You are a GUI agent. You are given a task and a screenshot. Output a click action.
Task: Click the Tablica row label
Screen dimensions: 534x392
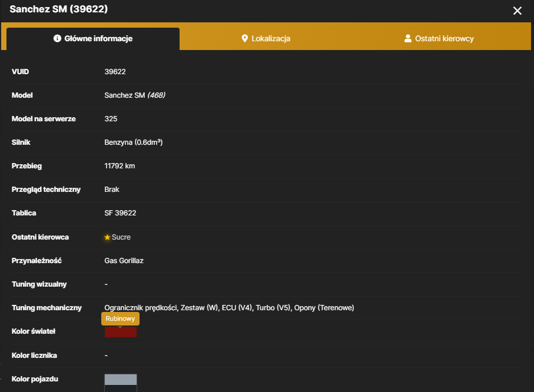click(x=24, y=213)
